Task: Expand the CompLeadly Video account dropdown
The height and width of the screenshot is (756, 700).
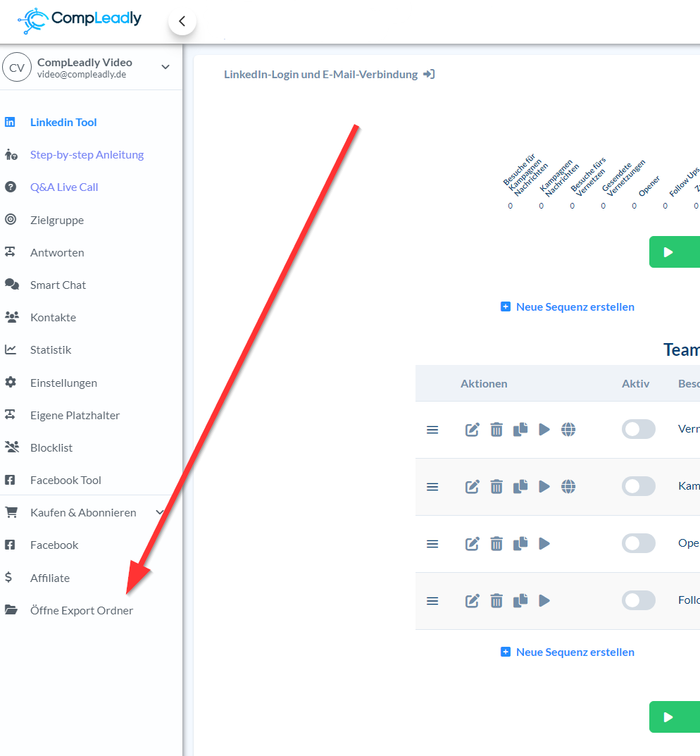Action: pyautogui.click(x=165, y=67)
